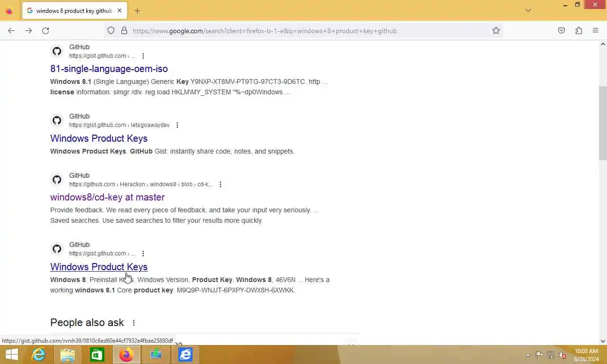Screen dimensions: 607x364
Task: Open File Explorer from taskbar
Action: pyautogui.click(x=68, y=355)
